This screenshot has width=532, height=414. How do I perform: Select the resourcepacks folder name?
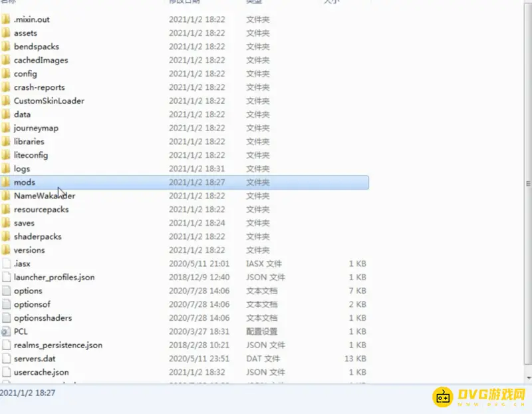41,210
